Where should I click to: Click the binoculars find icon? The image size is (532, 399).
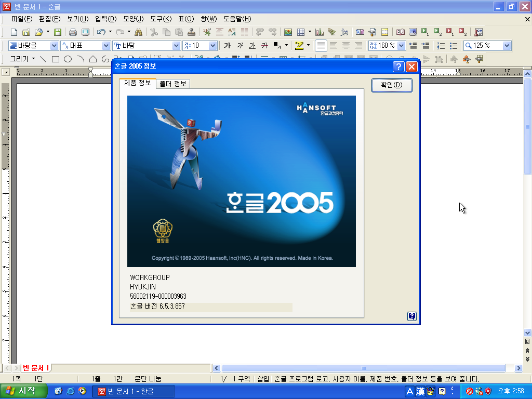[x=138, y=32]
